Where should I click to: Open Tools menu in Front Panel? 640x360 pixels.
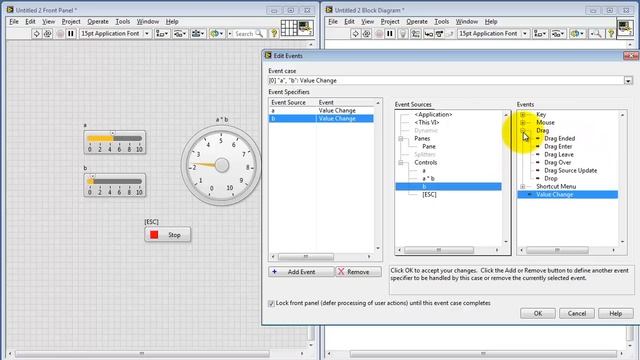pos(122,21)
